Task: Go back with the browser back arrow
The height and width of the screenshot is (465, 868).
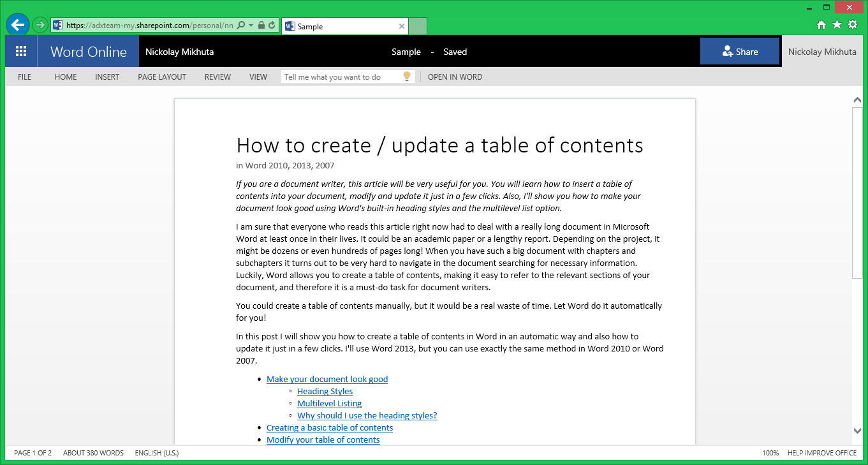Action: [17, 25]
